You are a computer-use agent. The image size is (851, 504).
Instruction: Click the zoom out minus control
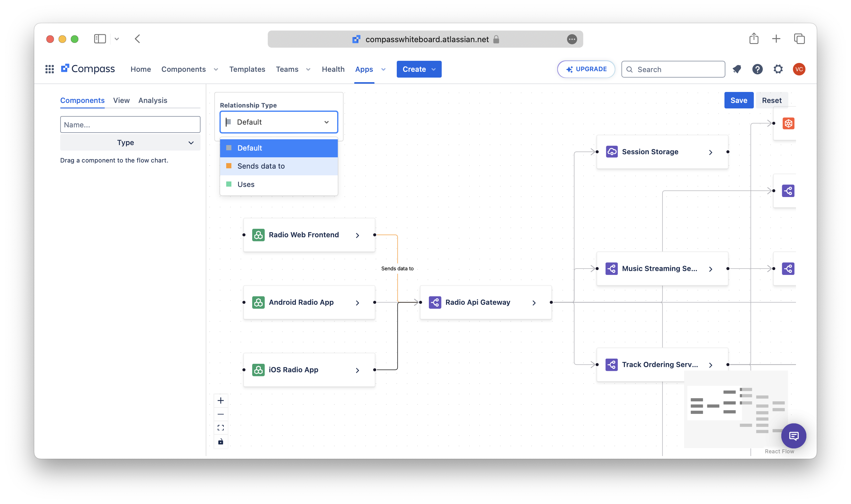pos(221,414)
